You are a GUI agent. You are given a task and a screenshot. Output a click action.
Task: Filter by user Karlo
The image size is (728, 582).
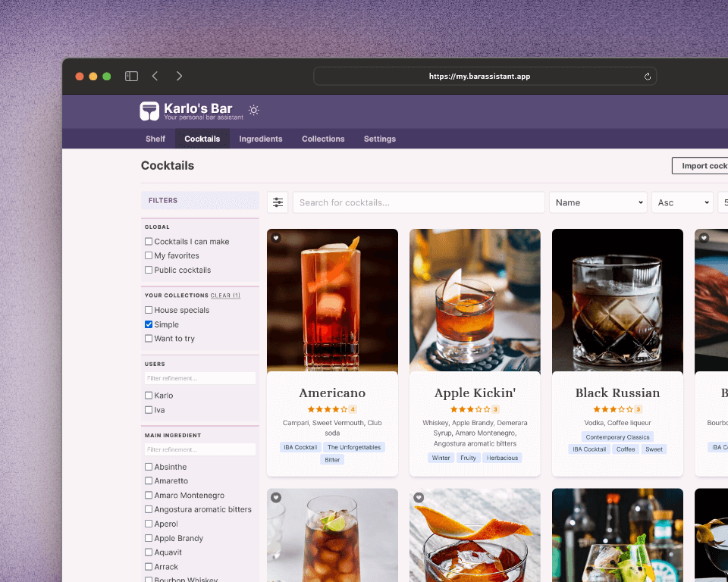pyautogui.click(x=149, y=396)
